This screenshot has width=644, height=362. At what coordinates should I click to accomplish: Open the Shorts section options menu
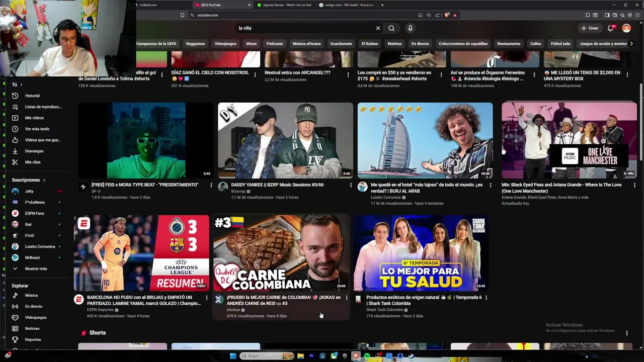pyautogui.click(x=626, y=333)
